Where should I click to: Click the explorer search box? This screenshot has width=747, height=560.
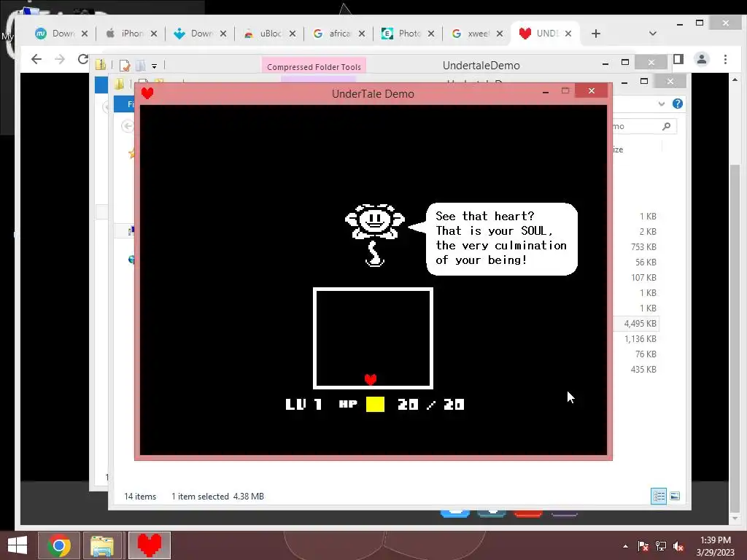pyautogui.click(x=643, y=126)
